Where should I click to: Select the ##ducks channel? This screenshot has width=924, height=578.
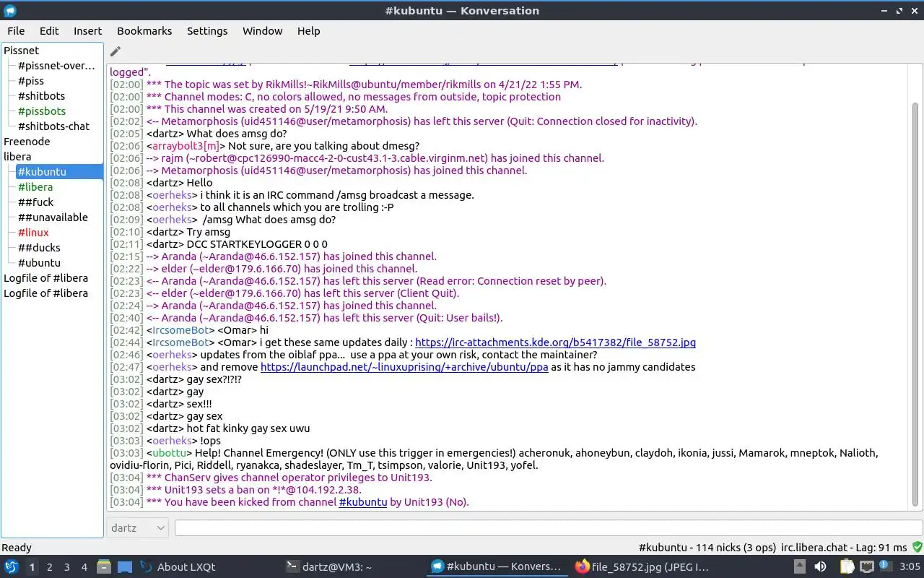[x=39, y=248]
